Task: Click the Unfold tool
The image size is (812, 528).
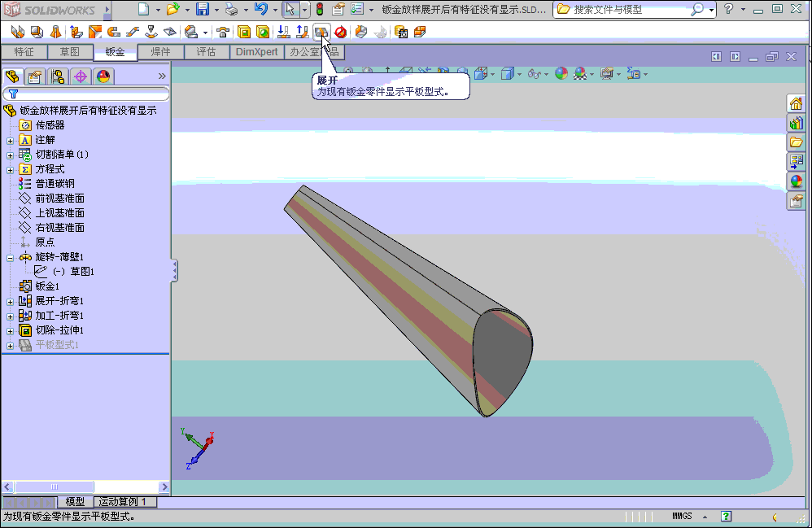Action: 283,32
